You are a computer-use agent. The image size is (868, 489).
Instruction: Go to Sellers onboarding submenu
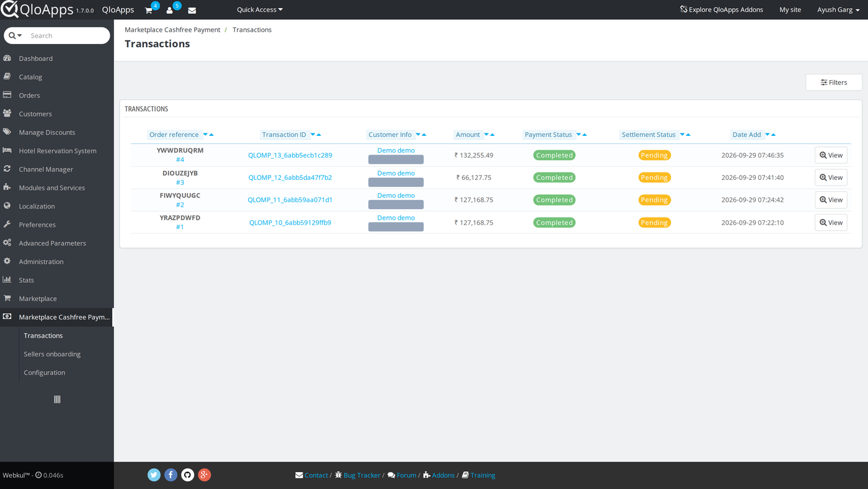click(52, 354)
